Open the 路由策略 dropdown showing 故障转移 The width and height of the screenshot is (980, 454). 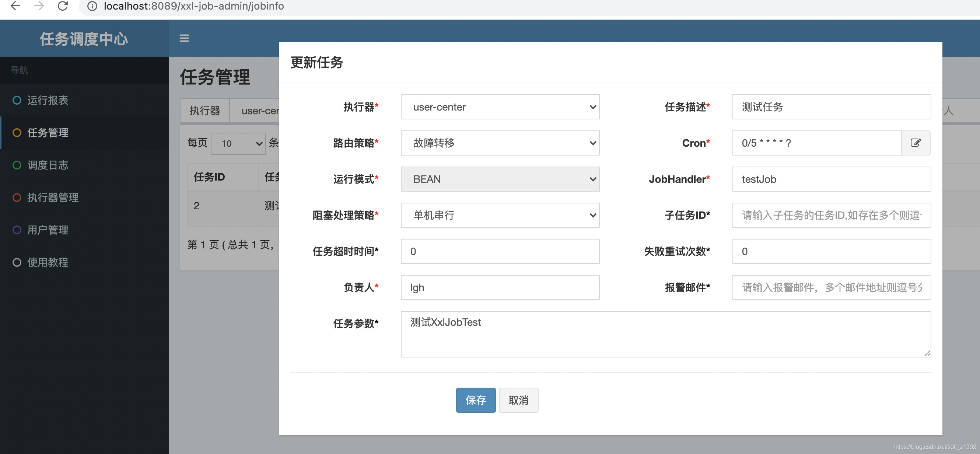(x=500, y=143)
